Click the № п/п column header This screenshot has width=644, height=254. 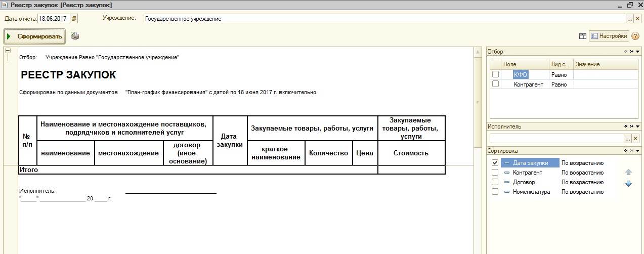27,140
